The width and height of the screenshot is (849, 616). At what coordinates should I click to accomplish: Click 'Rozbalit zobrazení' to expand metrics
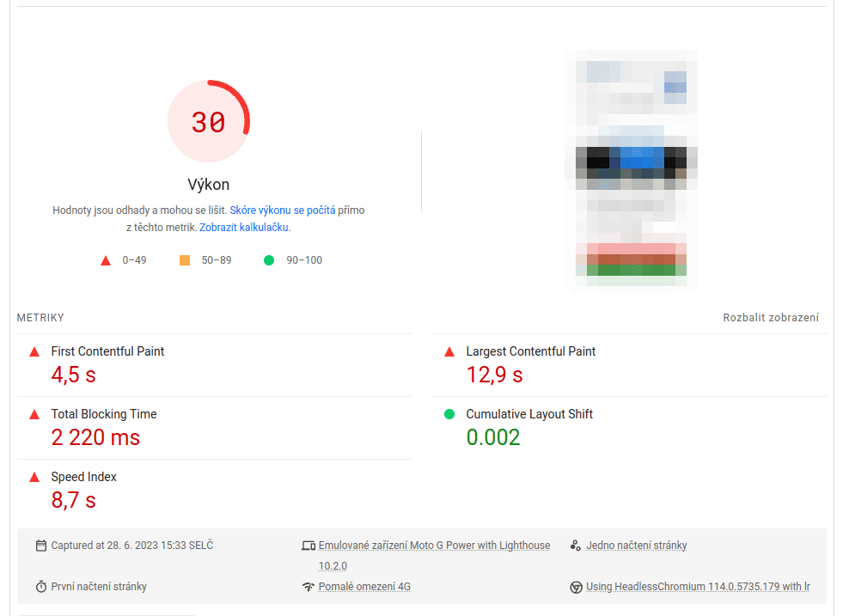[x=771, y=318]
